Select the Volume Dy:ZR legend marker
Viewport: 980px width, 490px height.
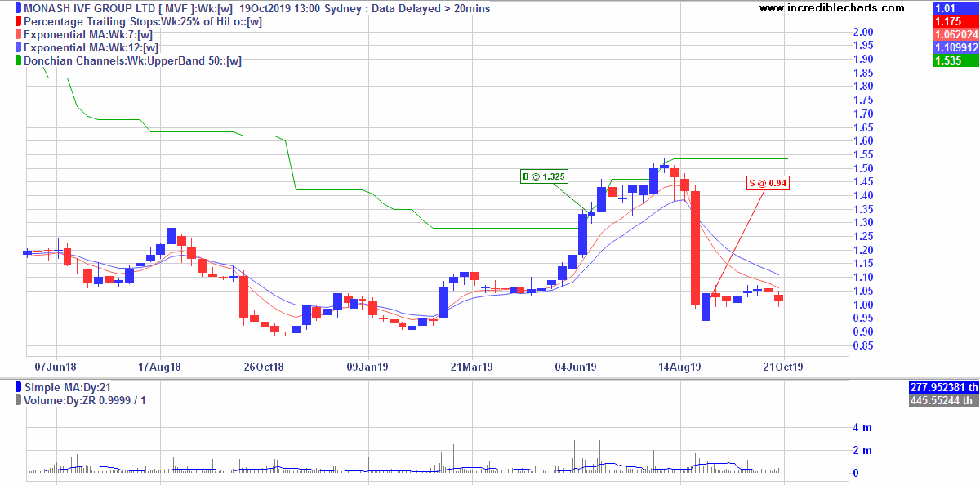[19, 400]
